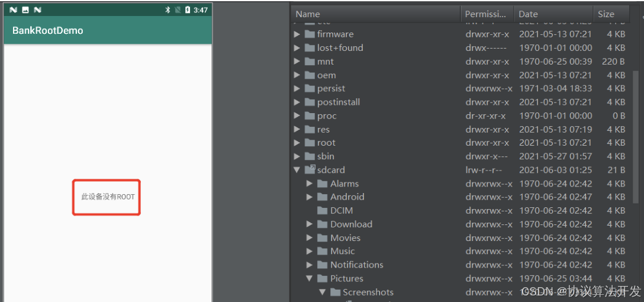Expand the Download folder arrow
The height and width of the screenshot is (302, 644).
coord(310,224)
